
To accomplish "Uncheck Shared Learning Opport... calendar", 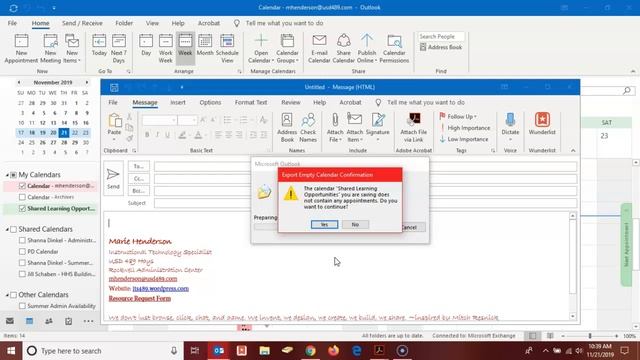I will click(22, 209).
